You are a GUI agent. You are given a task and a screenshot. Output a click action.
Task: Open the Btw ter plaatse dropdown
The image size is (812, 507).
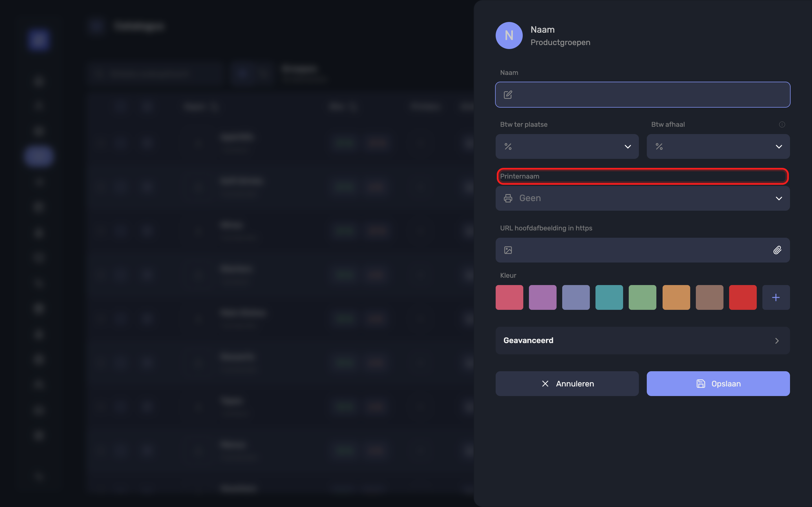coord(567,146)
